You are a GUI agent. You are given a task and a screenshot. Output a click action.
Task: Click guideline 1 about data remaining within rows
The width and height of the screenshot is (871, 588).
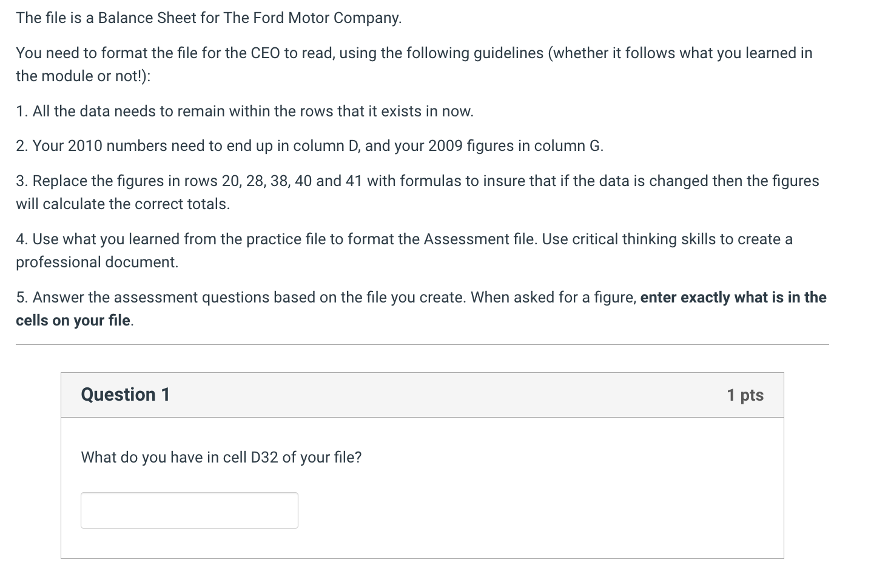click(244, 112)
